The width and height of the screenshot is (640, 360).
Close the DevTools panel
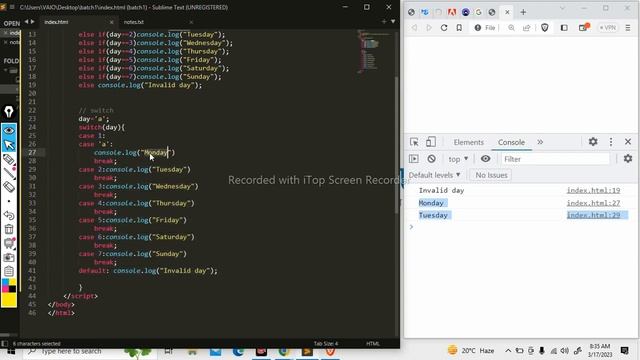[628, 142]
